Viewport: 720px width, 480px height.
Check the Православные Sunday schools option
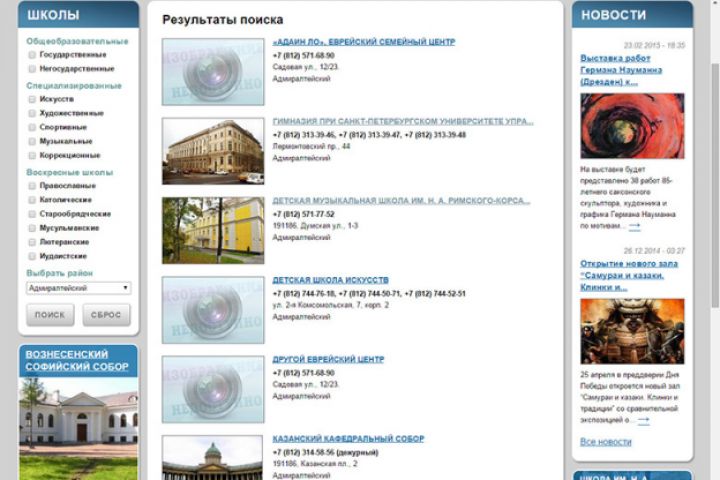[32, 186]
